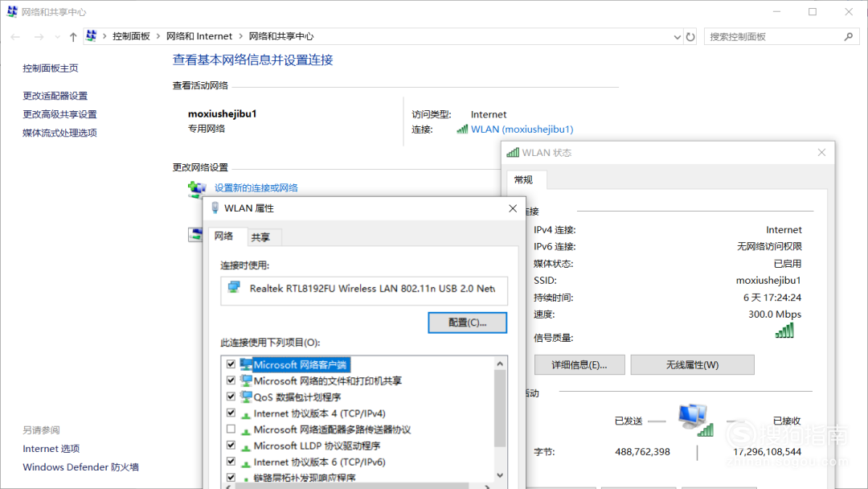Select Internet 协议版本 4 (TCP/IPv4) item
This screenshot has width=868, height=489.
coord(319,413)
